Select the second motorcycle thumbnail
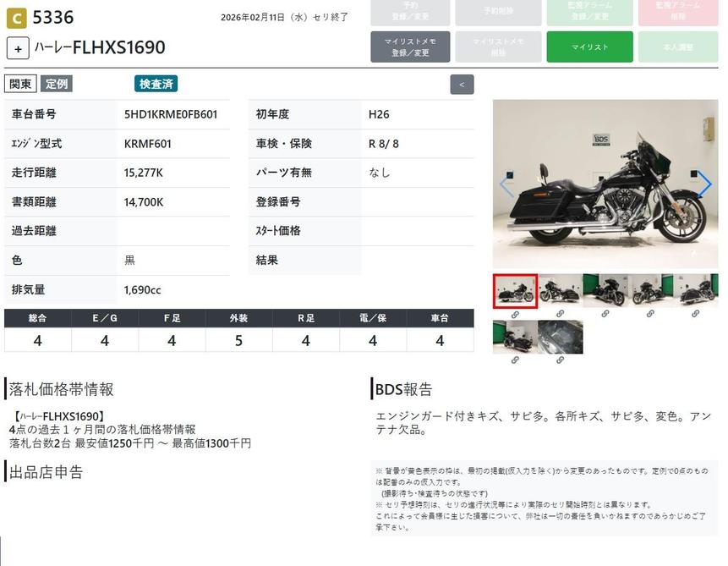 pyautogui.click(x=560, y=291)
